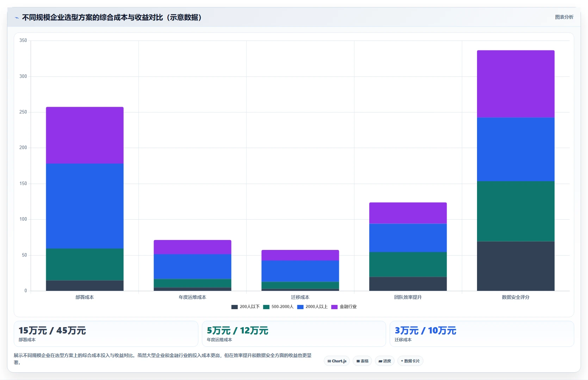
Task: Click the green 500-2000人 segment of 部署成本 bar
Action: (x=85, y=265)
